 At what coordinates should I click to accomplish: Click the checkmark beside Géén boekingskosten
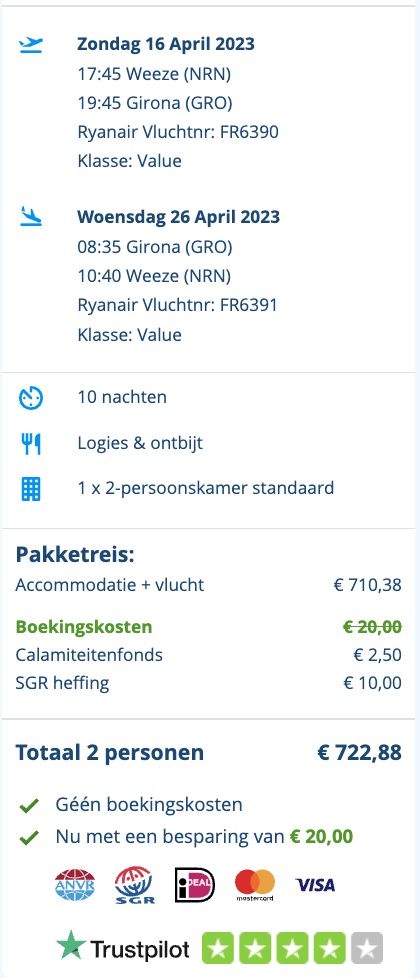point(29,806)
